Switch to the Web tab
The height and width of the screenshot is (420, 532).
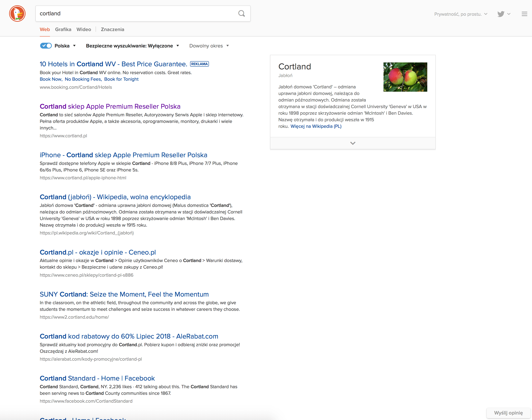point(45,30)
